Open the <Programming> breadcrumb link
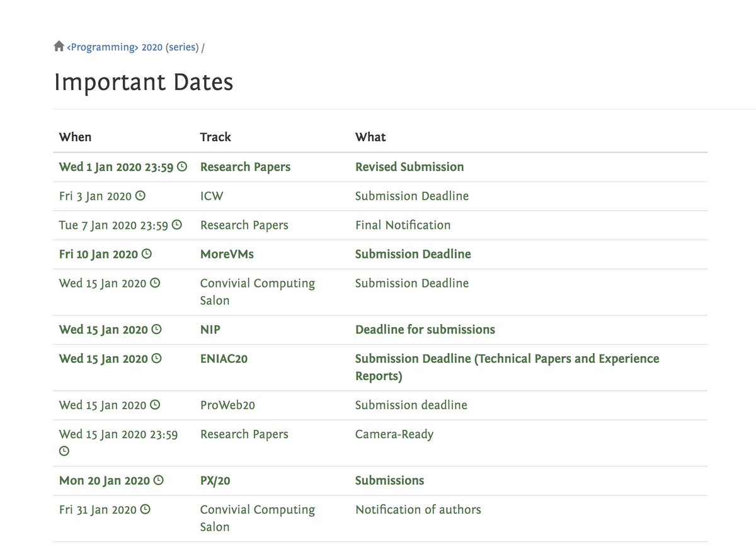756x549 pixels. (103, 47)
